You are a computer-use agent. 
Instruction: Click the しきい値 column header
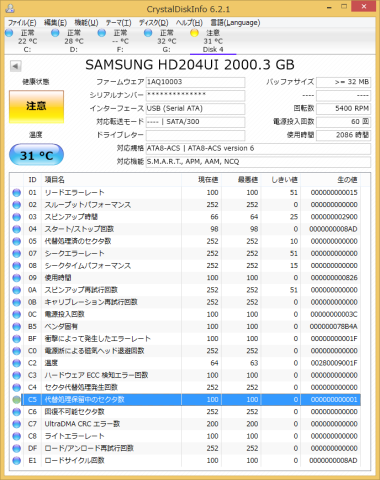point(281,180)
